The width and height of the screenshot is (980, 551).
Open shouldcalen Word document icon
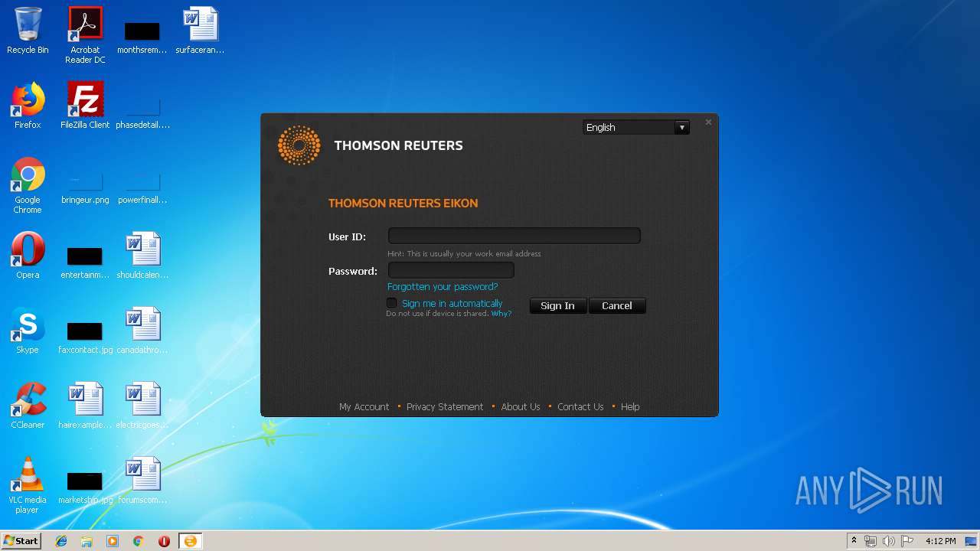tap(142, 256)
